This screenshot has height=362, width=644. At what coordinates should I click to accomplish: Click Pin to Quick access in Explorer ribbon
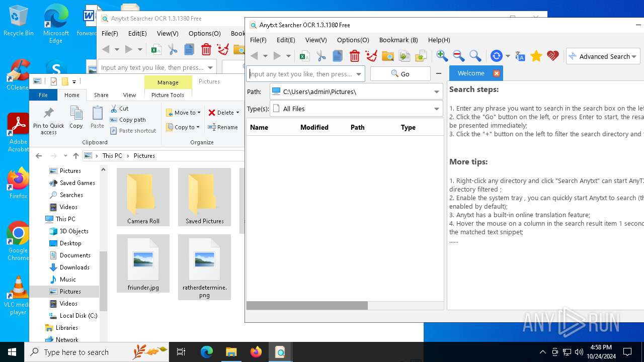(x=49, y=121)
